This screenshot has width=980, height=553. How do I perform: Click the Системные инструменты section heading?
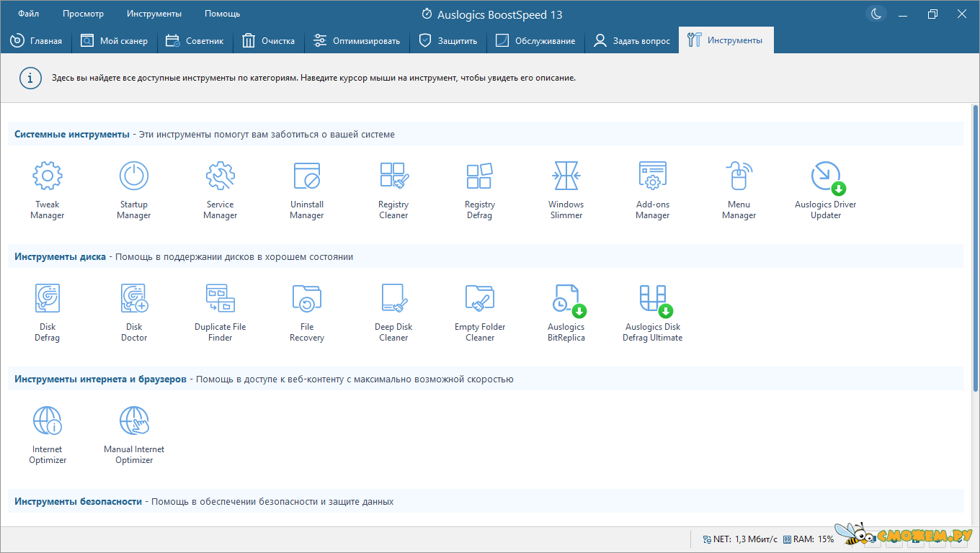pyautogui.click(x=71, y=135)
